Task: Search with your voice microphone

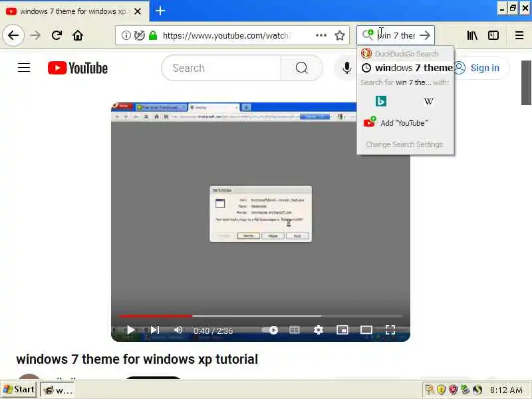Action: tap(346, 68)
